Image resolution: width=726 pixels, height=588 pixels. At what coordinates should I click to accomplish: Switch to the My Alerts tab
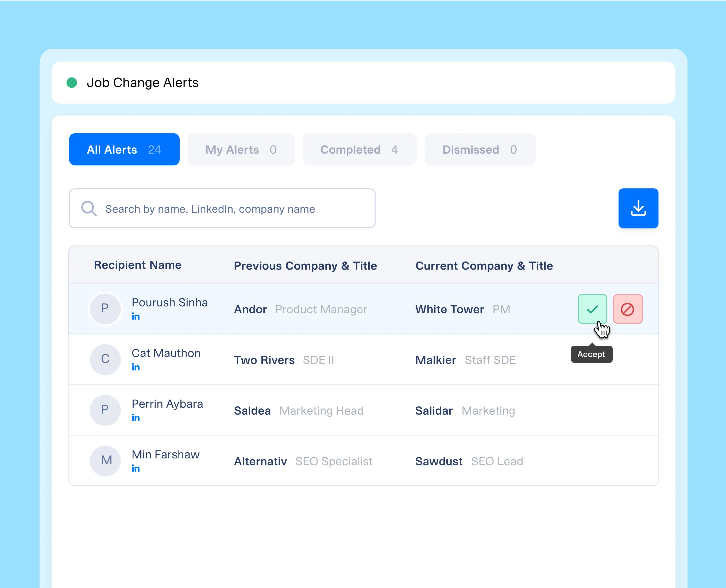point(241,149)
